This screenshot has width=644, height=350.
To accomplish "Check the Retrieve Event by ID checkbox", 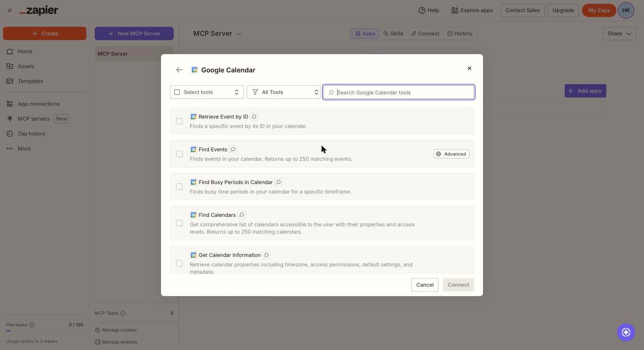I will click(x=179, y=121).
